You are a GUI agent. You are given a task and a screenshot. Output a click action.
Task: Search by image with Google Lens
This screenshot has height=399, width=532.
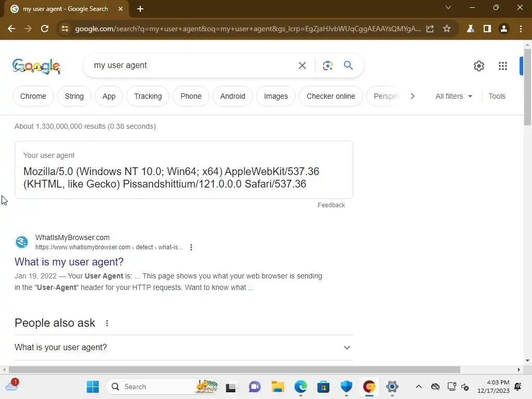point(327,65)
